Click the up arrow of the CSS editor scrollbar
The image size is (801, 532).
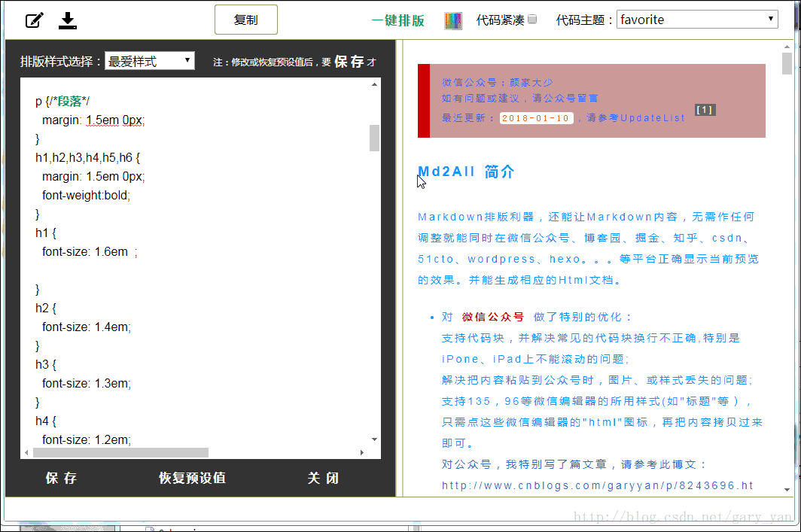point(374,84)
